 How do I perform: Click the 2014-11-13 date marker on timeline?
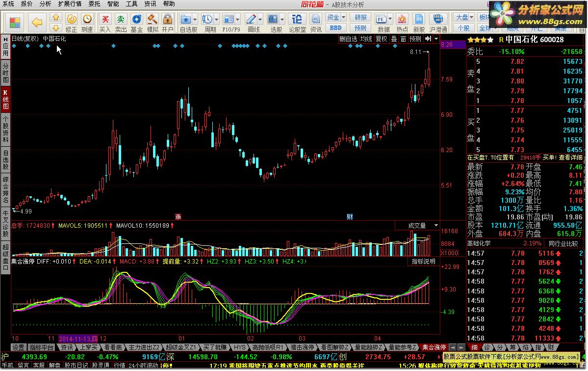[x=78, y=339]
